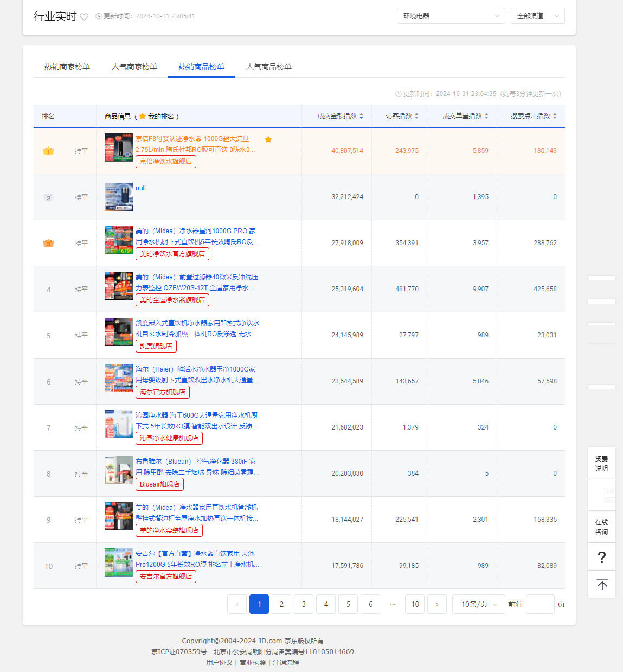Screen dimensions: 623x672
Task: Go to pagination page 5
Action: point(348,604)
